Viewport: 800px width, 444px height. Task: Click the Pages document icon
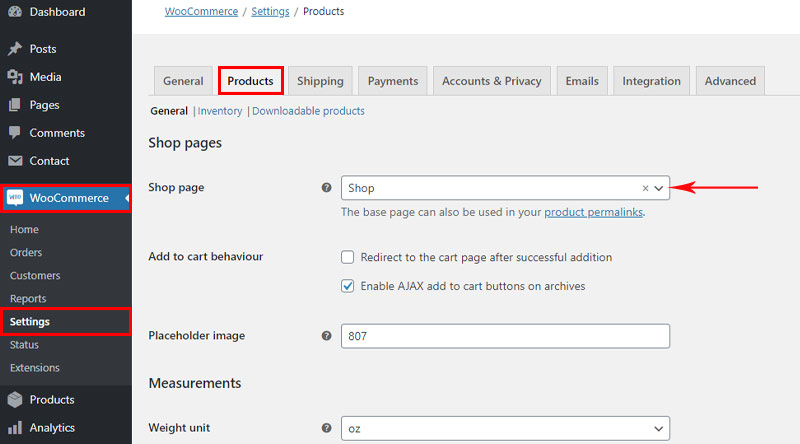click(x=15, y=105)
